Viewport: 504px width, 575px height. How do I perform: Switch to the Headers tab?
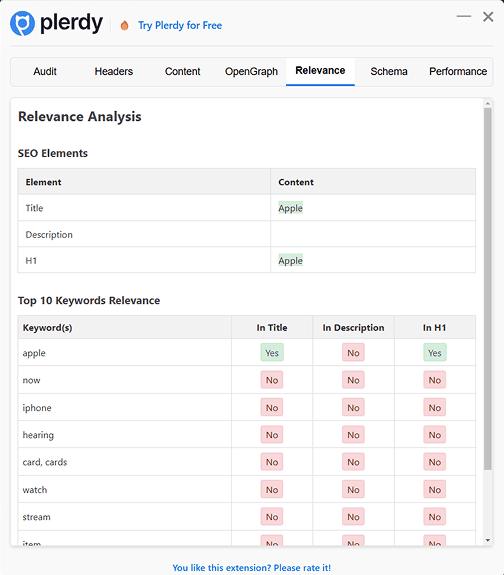pyautogui.click(x=114, y=72)
